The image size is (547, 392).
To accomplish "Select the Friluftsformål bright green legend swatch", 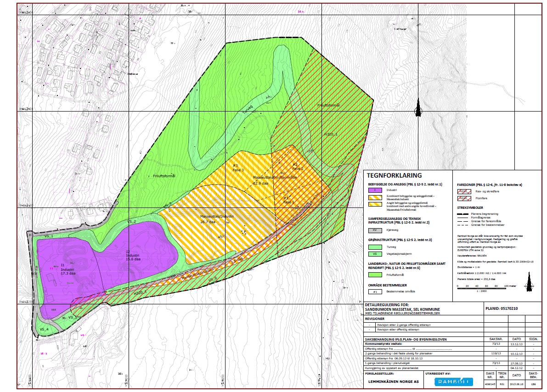I will click(375, 275).
